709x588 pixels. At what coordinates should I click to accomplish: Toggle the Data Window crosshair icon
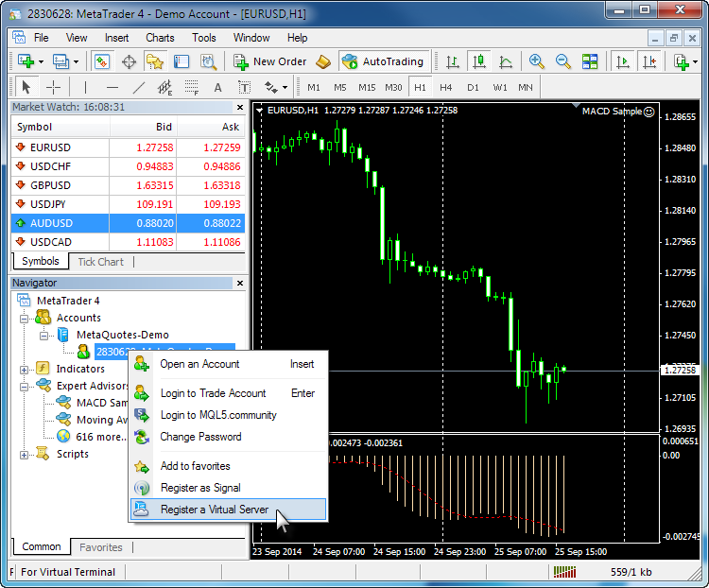(129, 61)
